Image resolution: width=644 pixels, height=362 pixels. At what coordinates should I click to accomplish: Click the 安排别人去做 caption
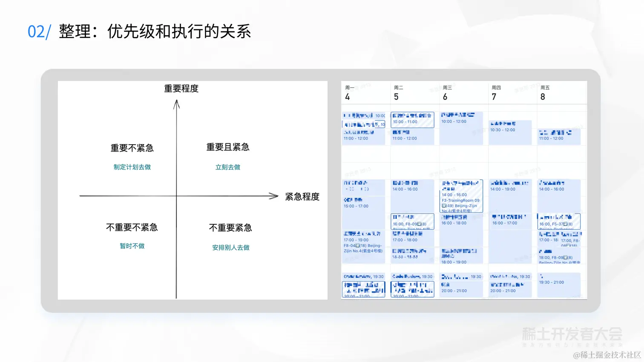coord(231,248)
